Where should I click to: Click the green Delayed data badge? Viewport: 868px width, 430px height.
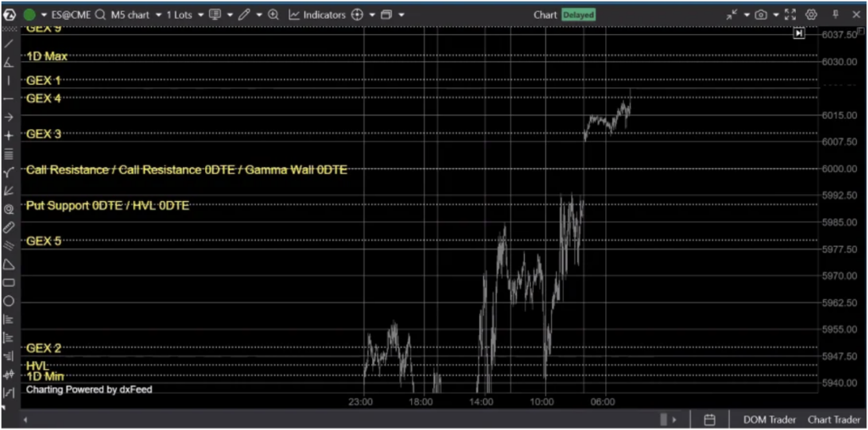pos(578,15)
